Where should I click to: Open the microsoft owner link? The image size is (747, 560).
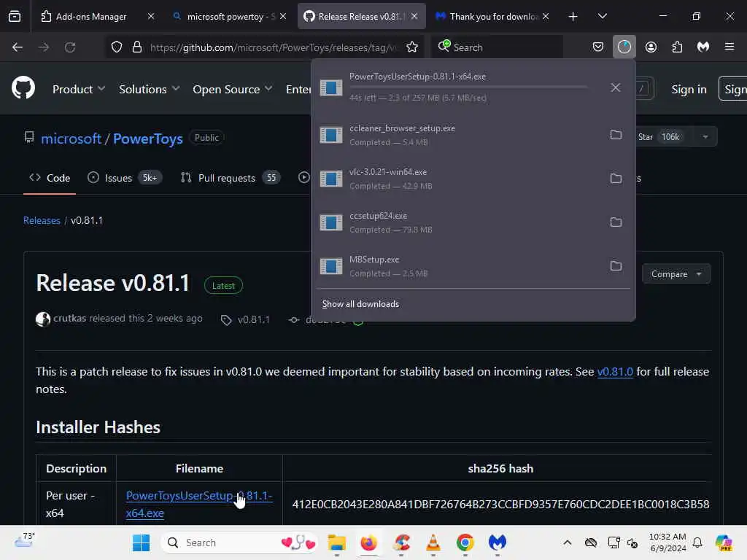click(x=71, y=139)
